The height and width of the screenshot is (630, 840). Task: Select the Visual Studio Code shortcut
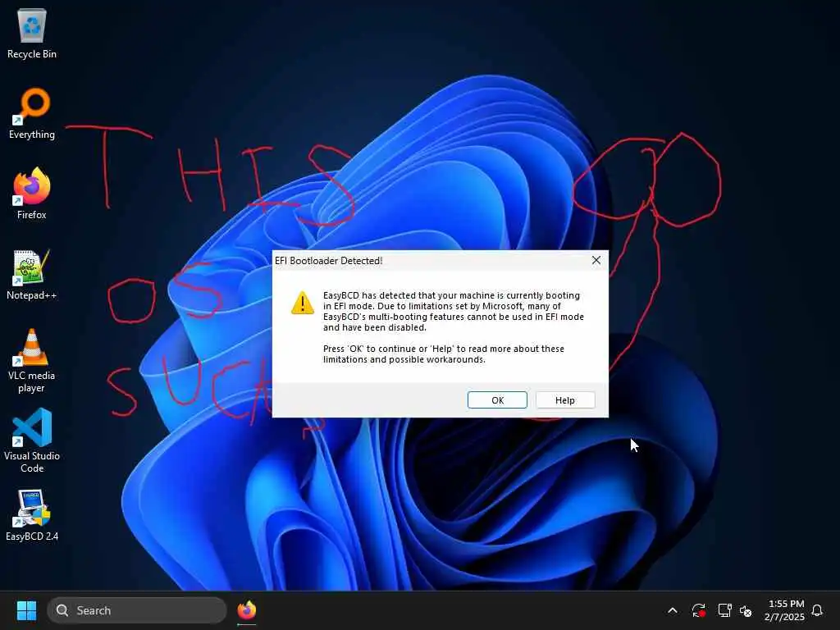coord(32,441)
